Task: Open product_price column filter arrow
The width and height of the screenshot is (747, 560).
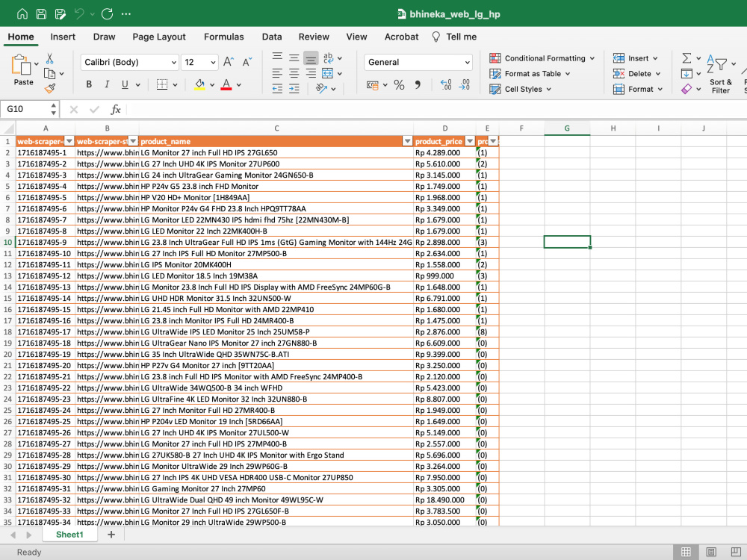Action: (x=470, y=141)
